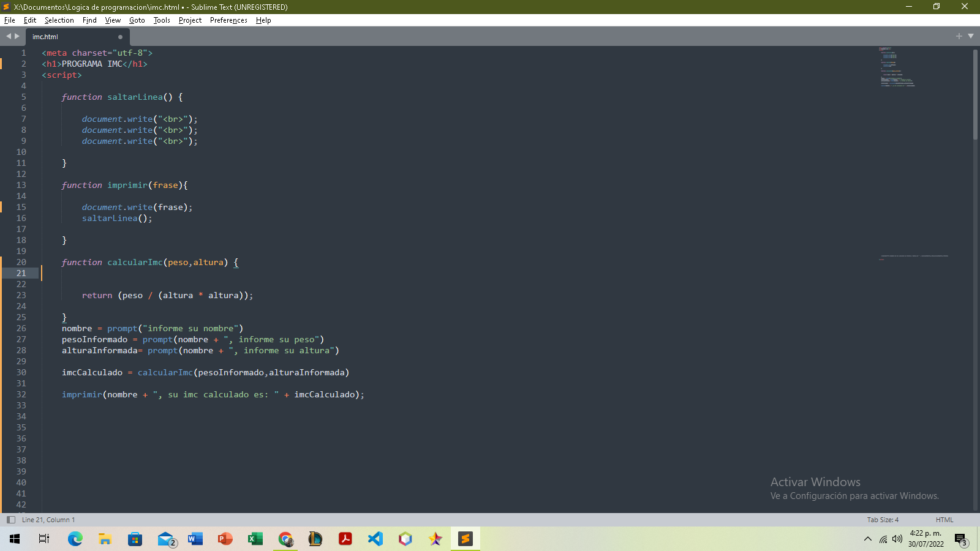This screenshot has height=551, width=980.
Task: Place cursor on saltarLinea function name, line 5
Action: point(135,97)
